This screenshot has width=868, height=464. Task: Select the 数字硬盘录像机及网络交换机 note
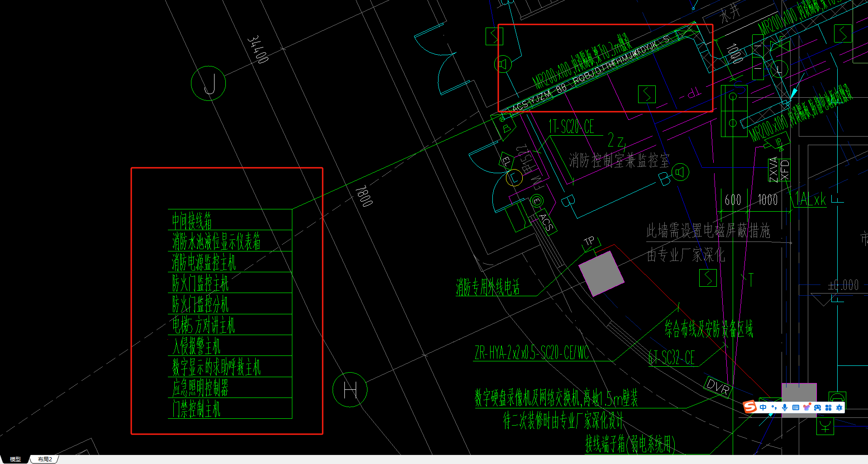556,398
